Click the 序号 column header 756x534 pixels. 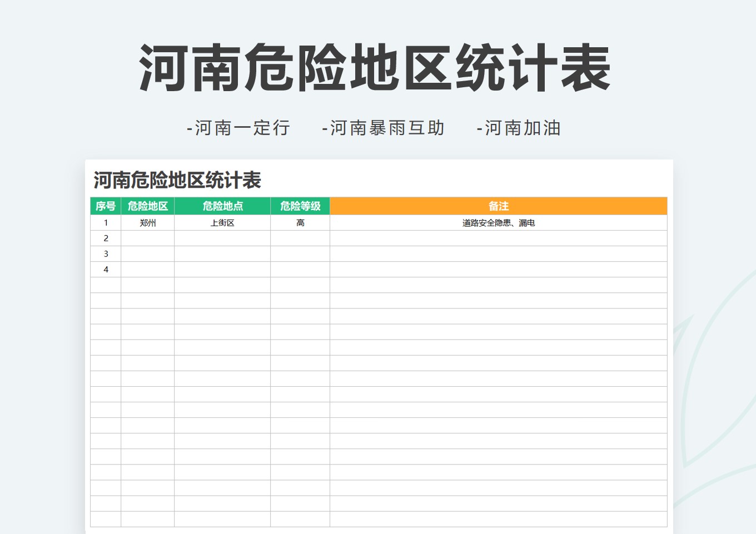(x=106, y=206)
